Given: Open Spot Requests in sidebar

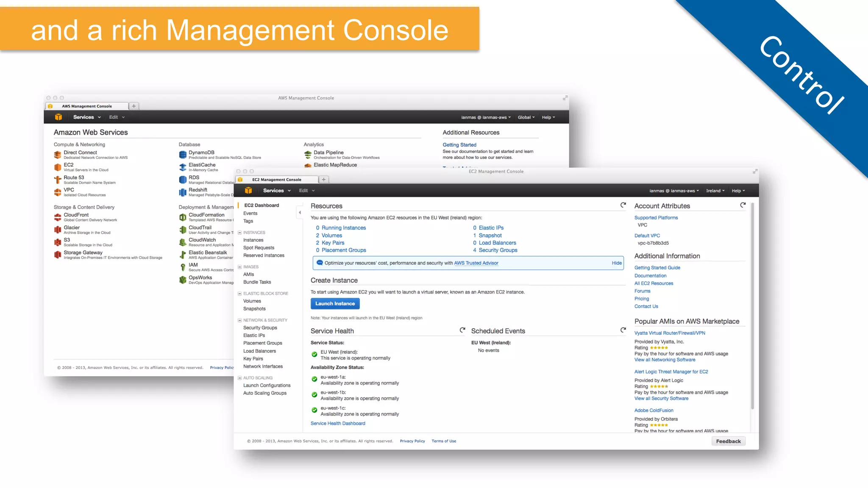Looking at the screenshot, I should point(259,248).
